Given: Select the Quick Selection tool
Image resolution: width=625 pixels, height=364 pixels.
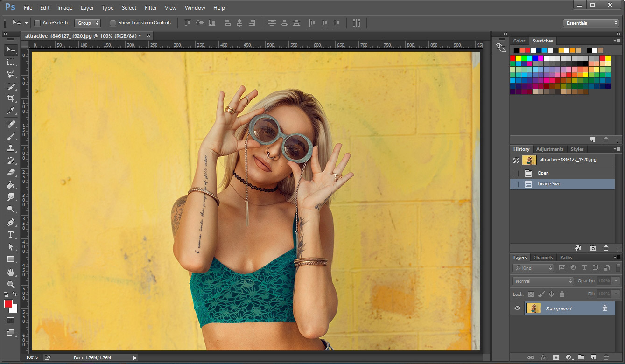Looking at the screenshot, I should click(x=11, y=86).
